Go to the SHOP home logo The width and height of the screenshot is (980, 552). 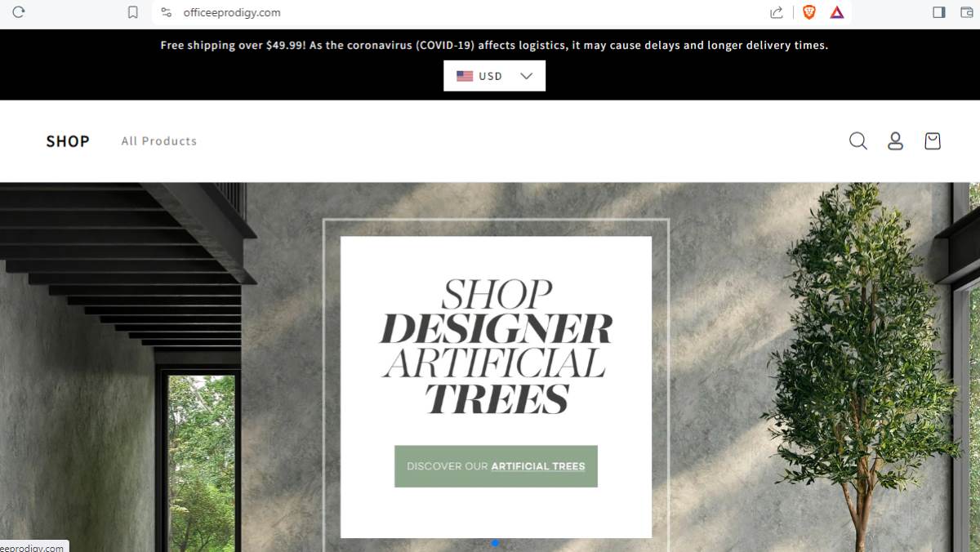click(68, 141)
